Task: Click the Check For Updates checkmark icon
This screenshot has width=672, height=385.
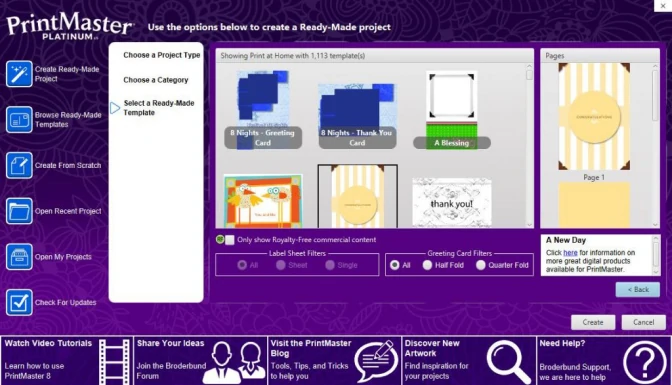Action: tap(19, 302)
